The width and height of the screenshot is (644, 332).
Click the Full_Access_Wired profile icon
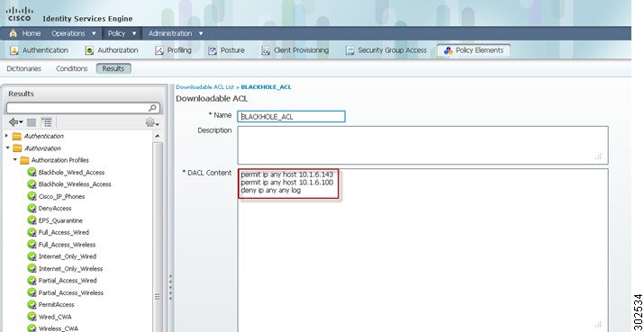(x=32, y=232)
